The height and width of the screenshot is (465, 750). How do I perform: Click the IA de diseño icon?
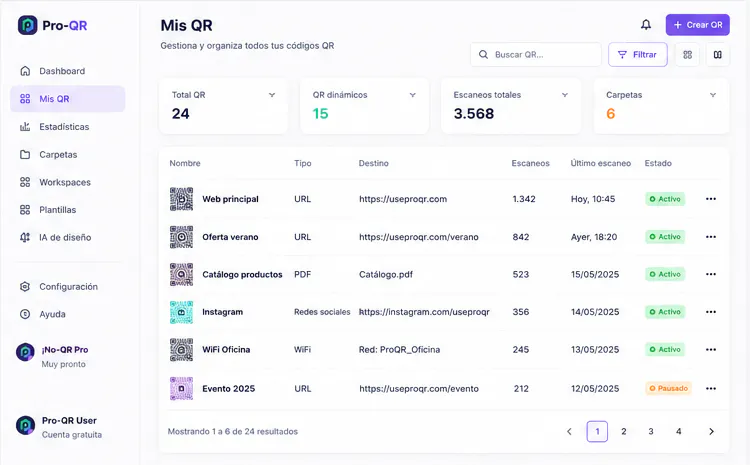tap(25, 237)
